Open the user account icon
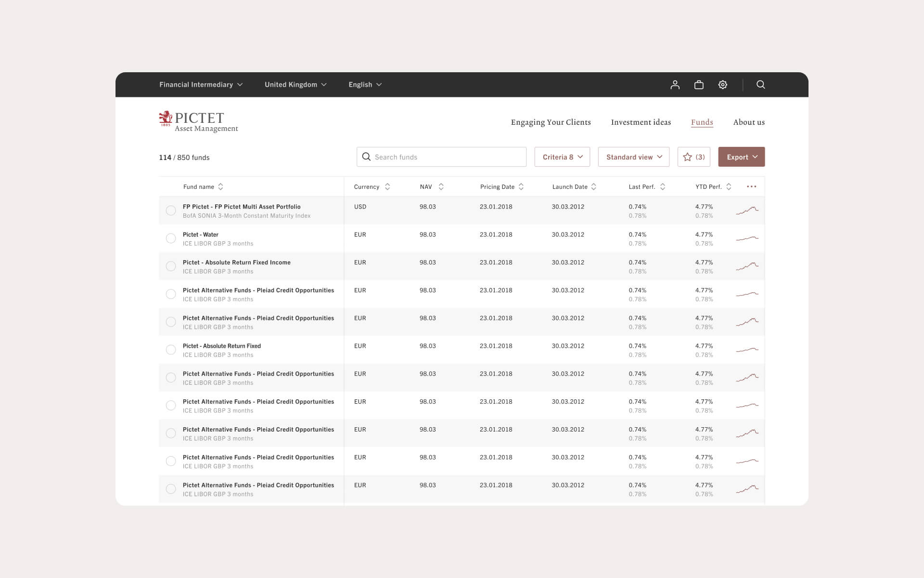The width and height of the screenshot is (924, 578). tap(675, 85)
